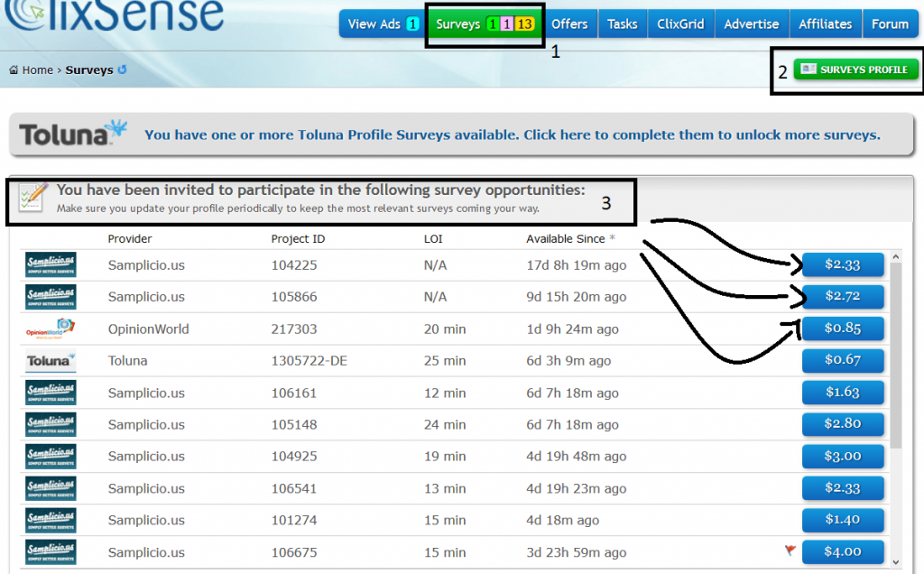Start the $0.67 Toluna survey
Viewport: 924px width, 574px height.
(843, 360)
